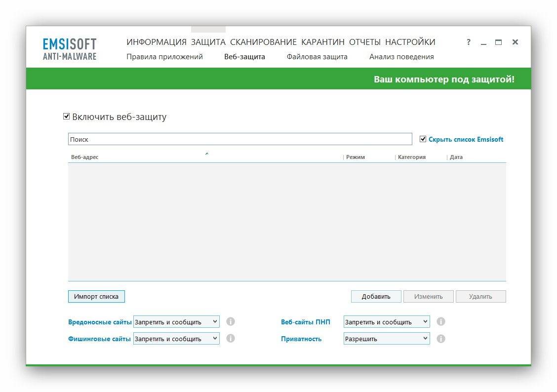Click the Веб-сайты ПНП label
The width and height of the screenshot is (557, 392).
(306, 322)
